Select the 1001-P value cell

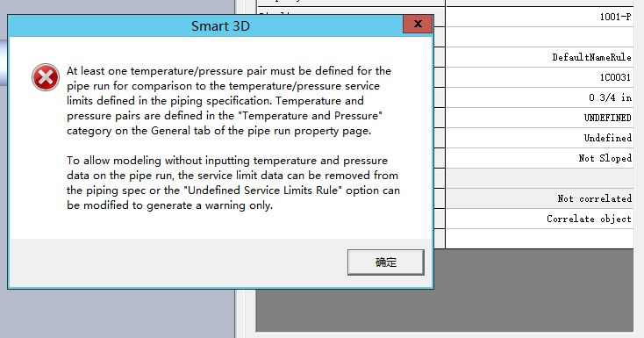coord(540,17)
